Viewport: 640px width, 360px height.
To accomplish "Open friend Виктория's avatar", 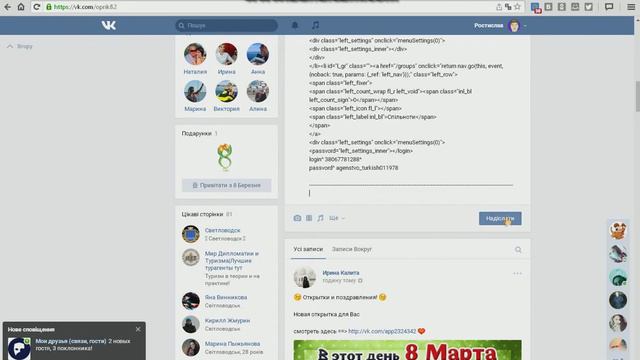I will pyautogui.click(x=226, y=91).
